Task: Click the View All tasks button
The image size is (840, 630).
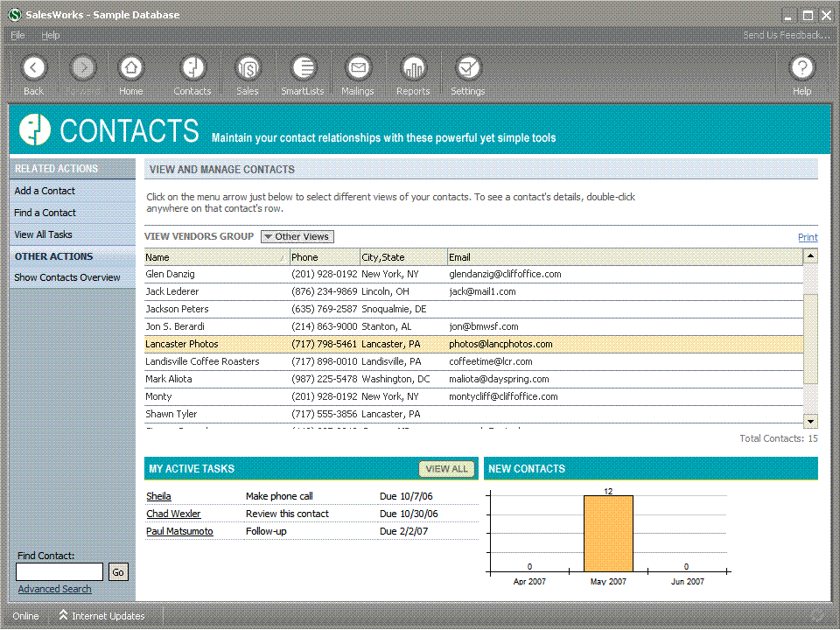Action: 447,469
